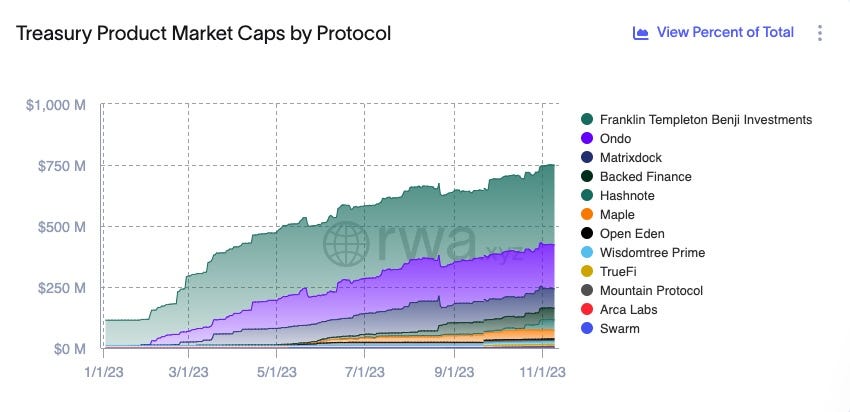This screenshot has width=850, height=412.
Task: Click the black Open Eden legend dot
Action: 587,234
